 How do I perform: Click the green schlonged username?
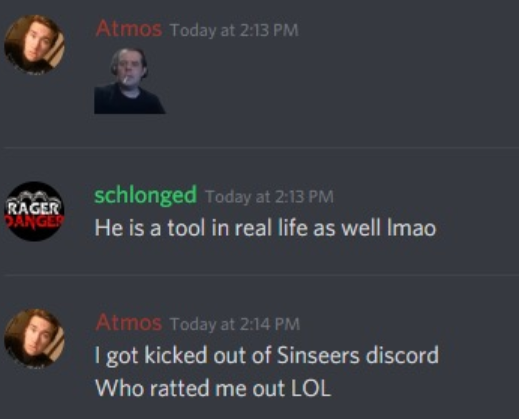click(x=145, y=195)
